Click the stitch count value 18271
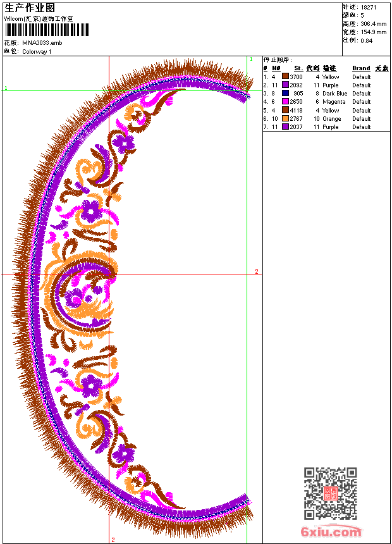Screen dimensions: 392x544 pos(369,8)
